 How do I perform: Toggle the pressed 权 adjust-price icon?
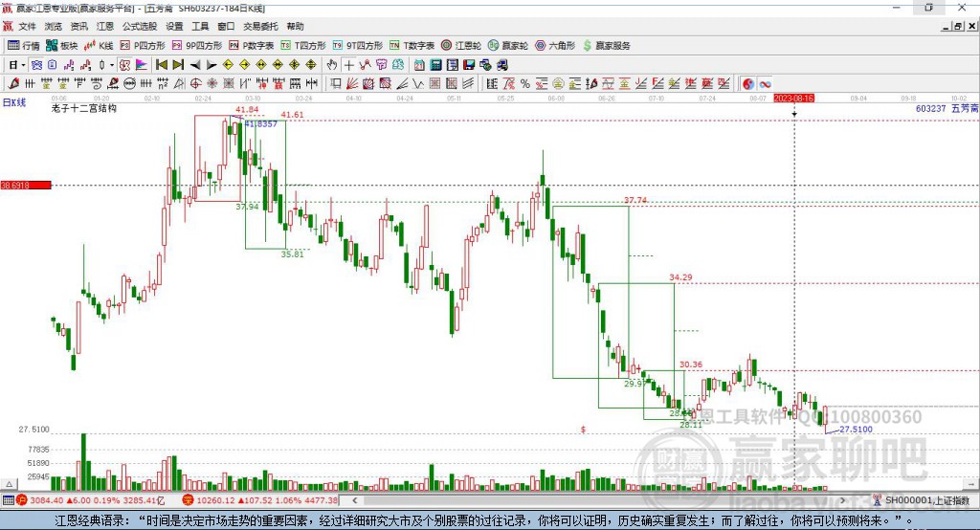coord(124,65)
